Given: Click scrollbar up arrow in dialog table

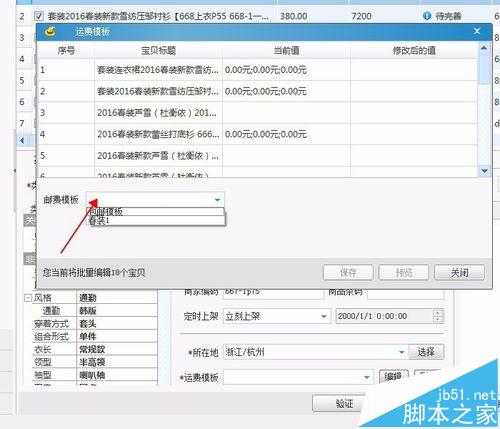Looking at the screenshot, I should pos(484,48).
